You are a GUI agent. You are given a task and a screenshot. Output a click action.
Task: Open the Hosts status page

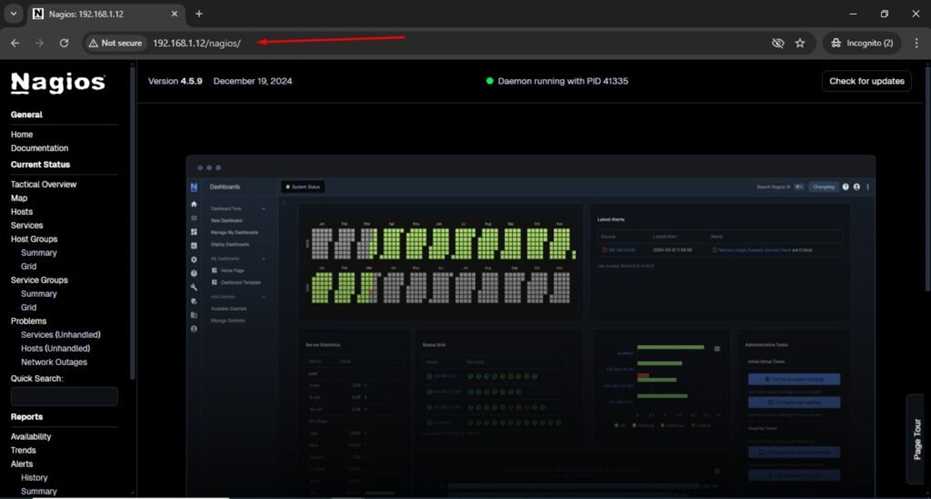[x=22, y=211]
